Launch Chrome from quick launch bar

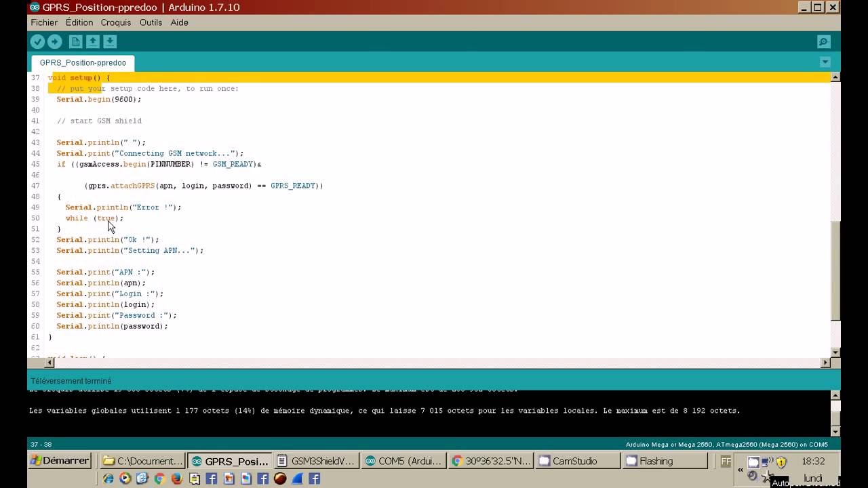point(159,479)
